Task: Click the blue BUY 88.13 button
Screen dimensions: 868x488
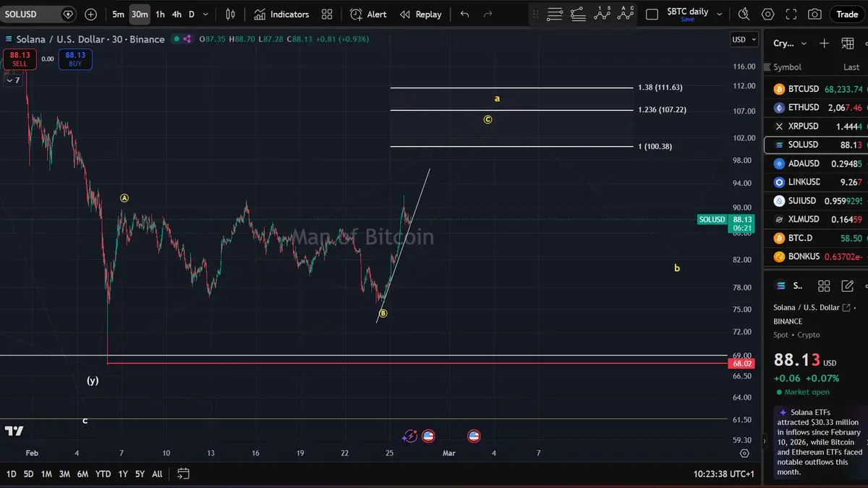Action: pyautogui.click(x=75, y=59)
